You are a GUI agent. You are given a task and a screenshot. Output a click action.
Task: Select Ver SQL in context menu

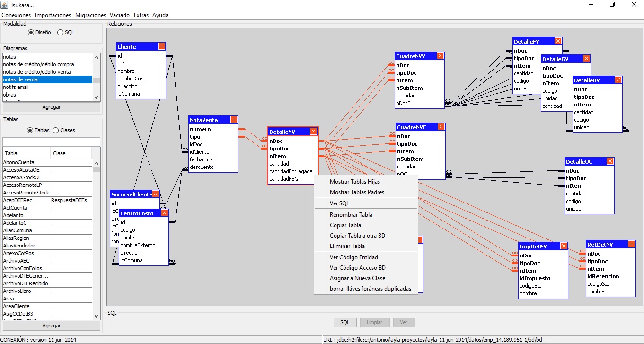coord(366,203)
